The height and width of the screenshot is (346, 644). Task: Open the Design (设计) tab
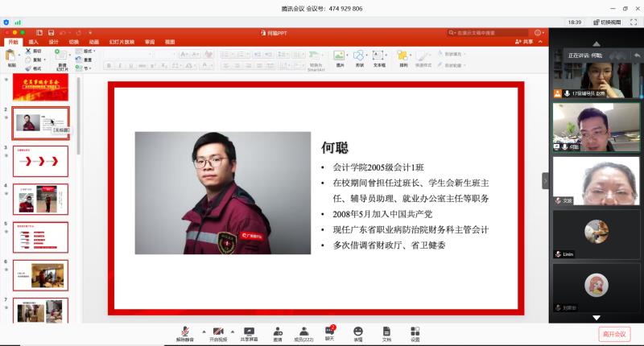point(53,42)
